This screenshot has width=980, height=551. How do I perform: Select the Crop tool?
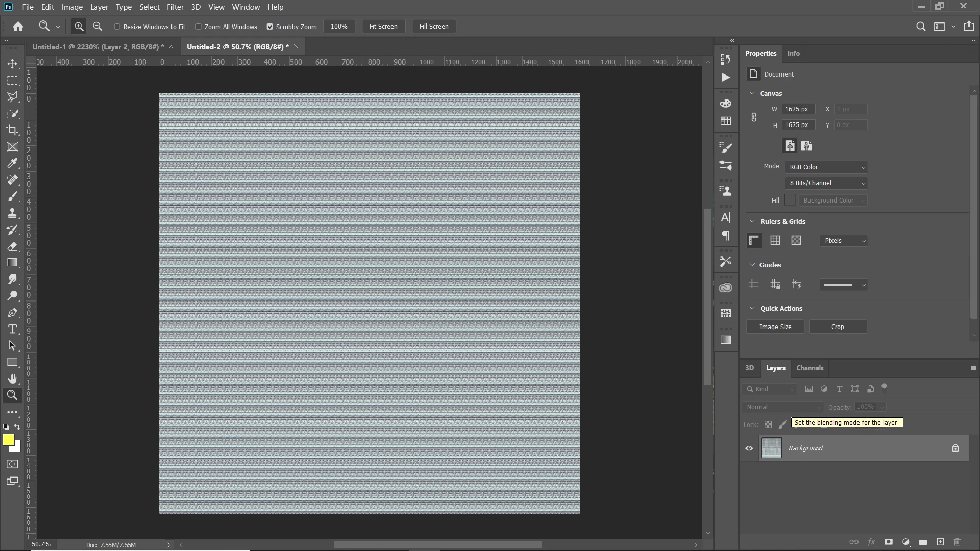click(x=12, y=130)
